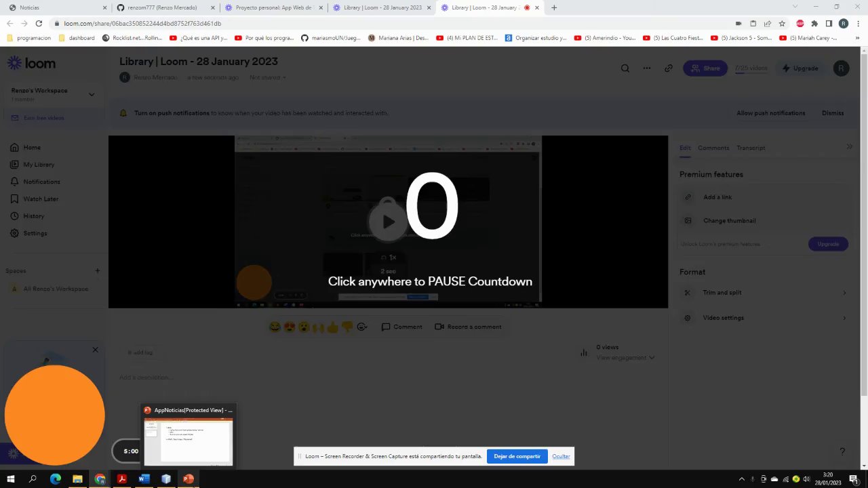Click Dejar de compartir button
The width and height of the screenshot is (868, 488).
(x=517, y=456)
